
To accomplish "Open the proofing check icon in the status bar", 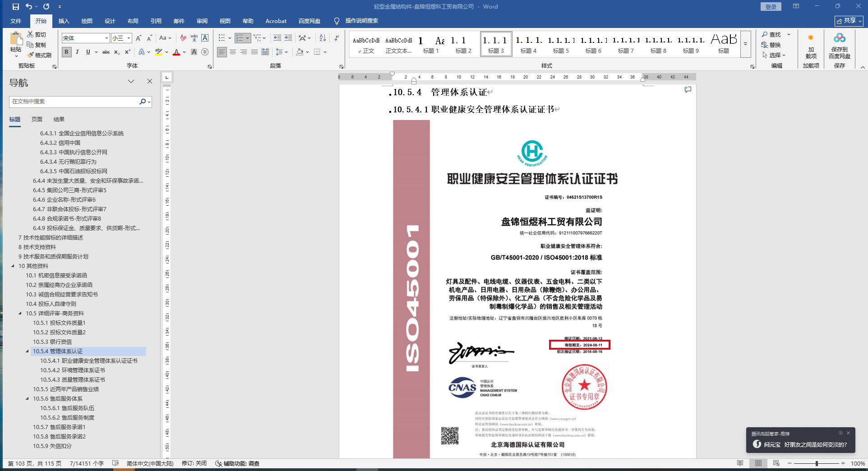I will pos(115,463).
